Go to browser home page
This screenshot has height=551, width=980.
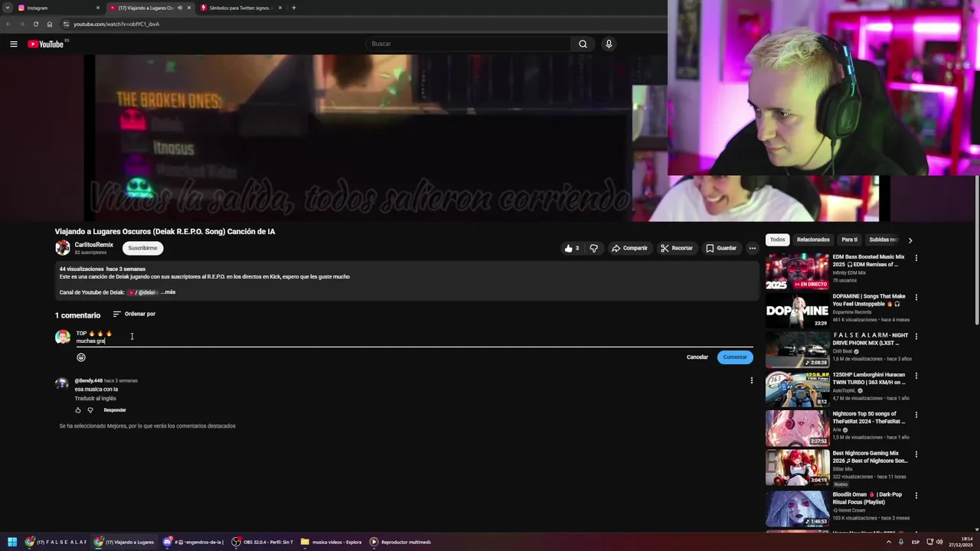pyautogui.click(x=50, y=24)
